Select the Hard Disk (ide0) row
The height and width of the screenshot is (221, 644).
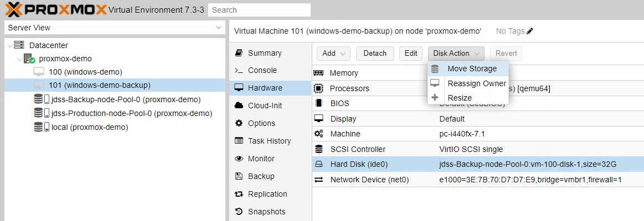click(478, 165)
